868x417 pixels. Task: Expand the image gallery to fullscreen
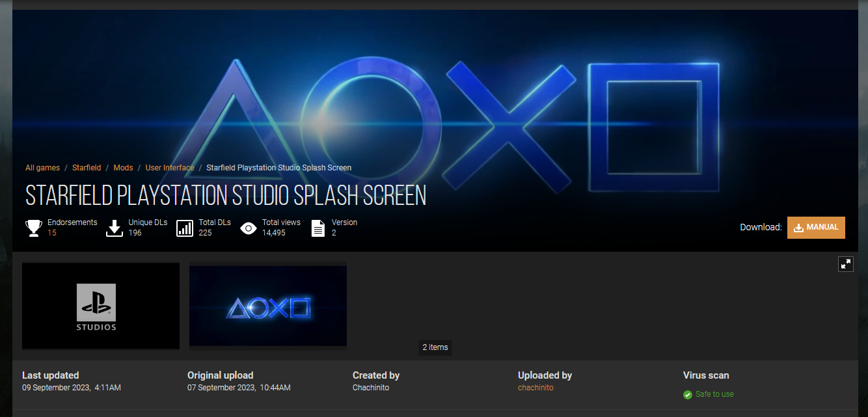[845, 263]
